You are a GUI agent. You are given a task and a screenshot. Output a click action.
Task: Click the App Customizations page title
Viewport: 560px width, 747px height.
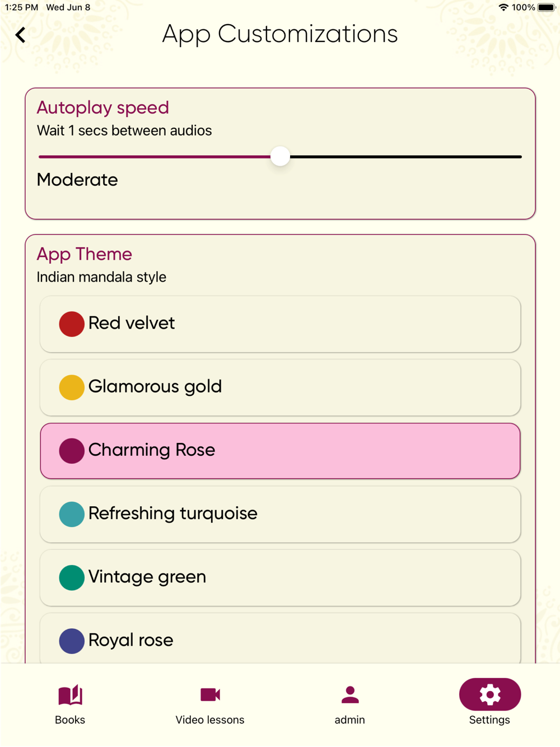point(280,34)
